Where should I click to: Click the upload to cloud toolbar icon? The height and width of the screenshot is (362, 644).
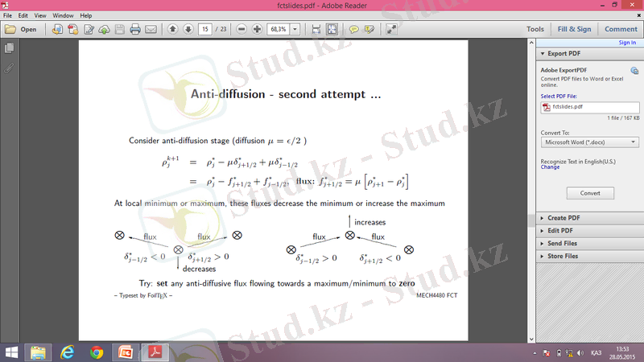(x=105, y=29)
